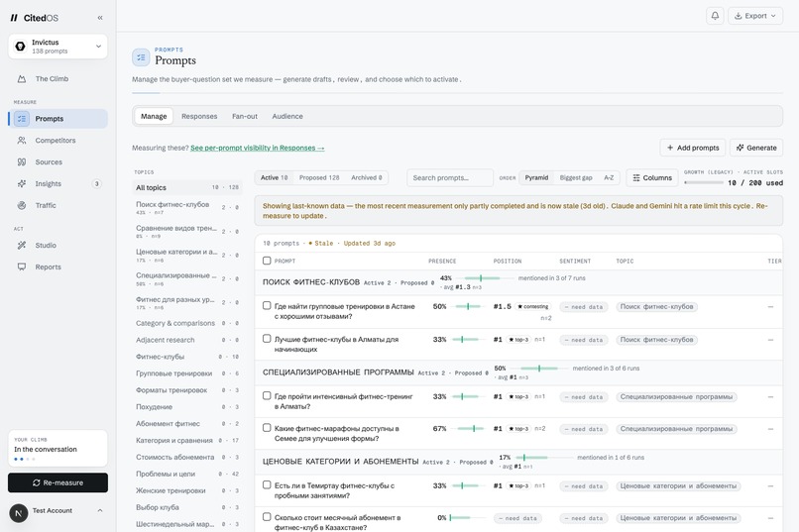Check the месячный абонемент prompt
The width and height of the screenshot is (799, 532).
point(267,517)
